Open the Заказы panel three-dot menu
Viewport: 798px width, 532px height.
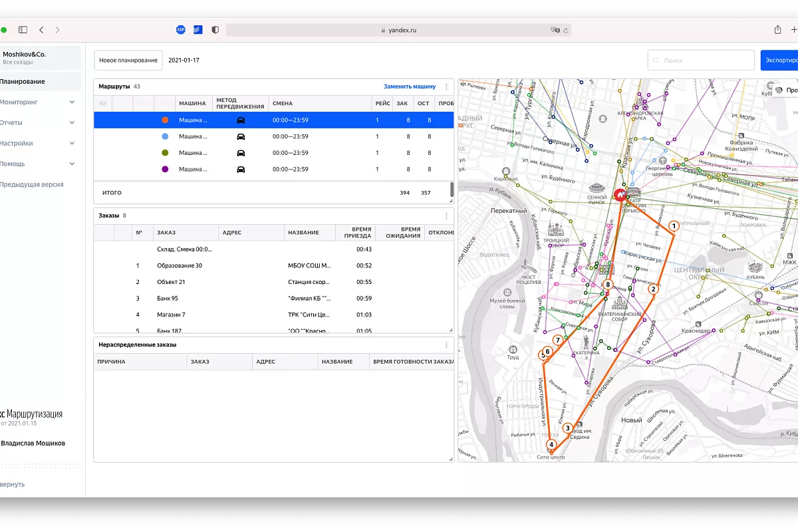446,215
